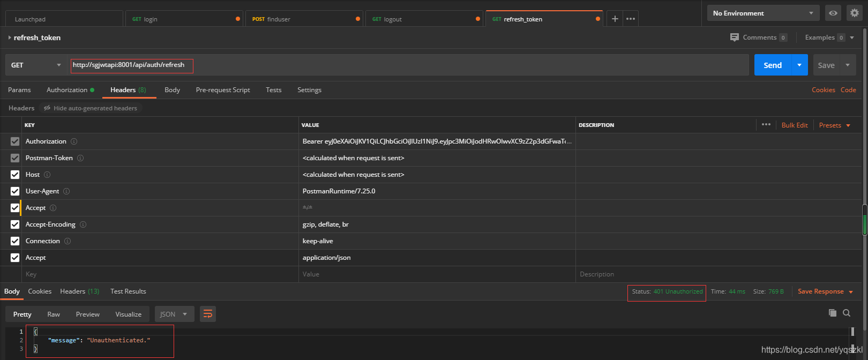Uncheck the Accept-Encoding header checkbox
This screenshot has height=360, width=868.
pos(15,224)
